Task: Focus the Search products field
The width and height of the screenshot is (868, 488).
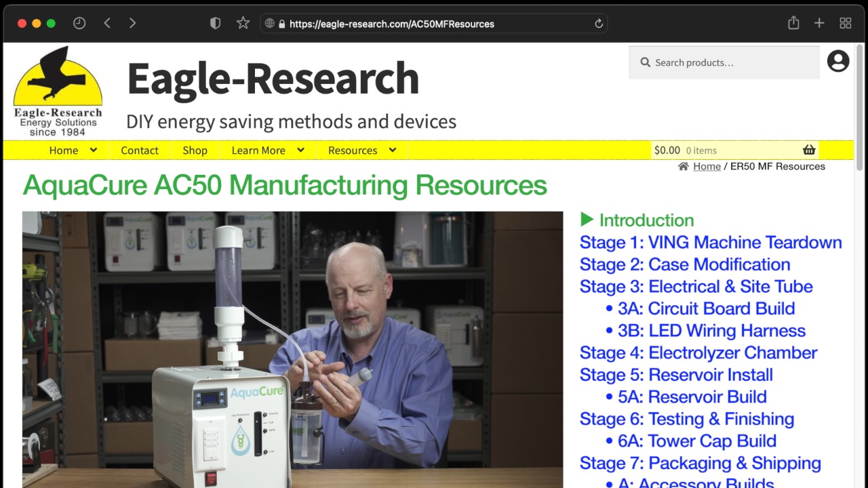Action: (724, 62)
